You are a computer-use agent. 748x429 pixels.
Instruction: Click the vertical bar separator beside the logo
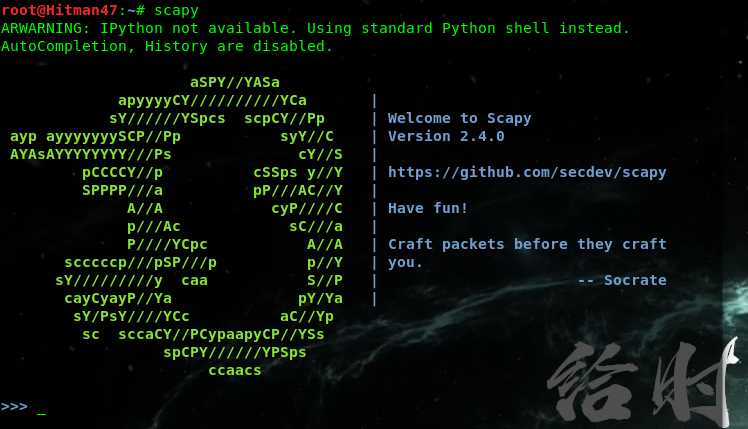tap(374, 199)
